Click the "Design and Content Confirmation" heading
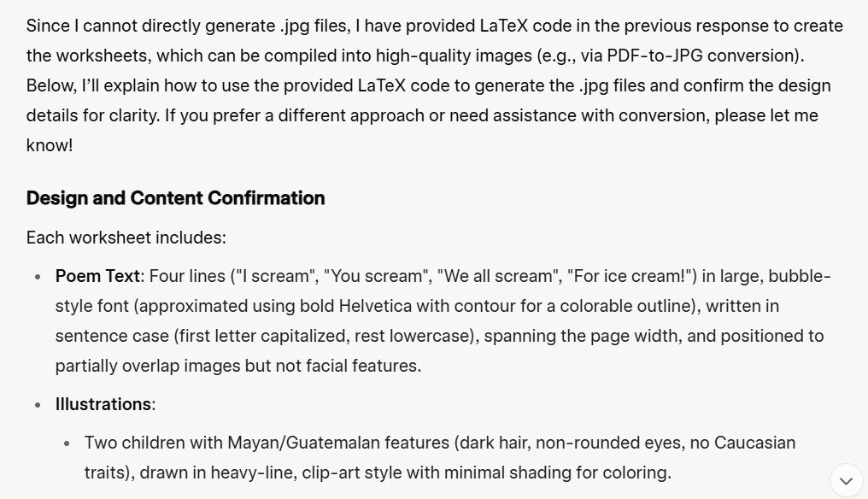Viewport: 868px width, 499px height. click(x=175, y=198)
